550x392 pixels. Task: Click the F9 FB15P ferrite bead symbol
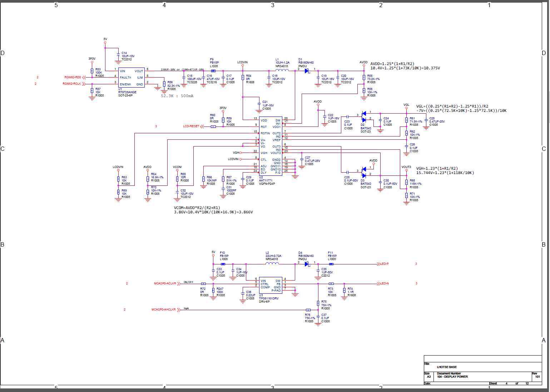coord(213,71)
